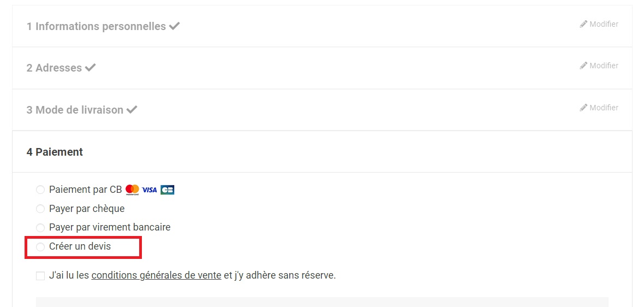Click Modifier link for Mode de livraison

[x=604, y=108]
